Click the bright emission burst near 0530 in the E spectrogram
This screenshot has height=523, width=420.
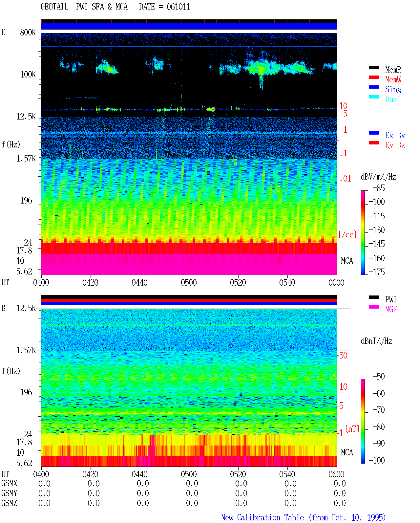tap(262, 69)
